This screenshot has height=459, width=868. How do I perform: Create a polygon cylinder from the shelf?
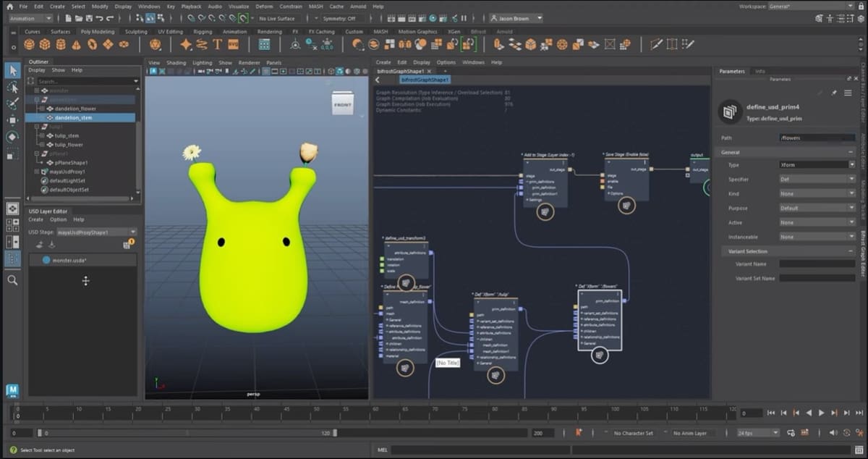(x=61, y=44)
